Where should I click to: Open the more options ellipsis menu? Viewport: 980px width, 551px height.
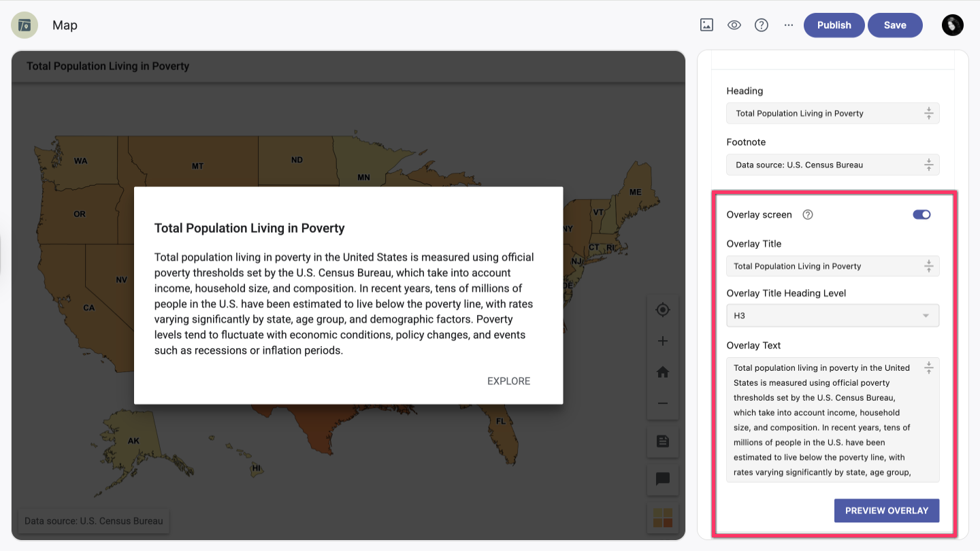pos(788,25)
